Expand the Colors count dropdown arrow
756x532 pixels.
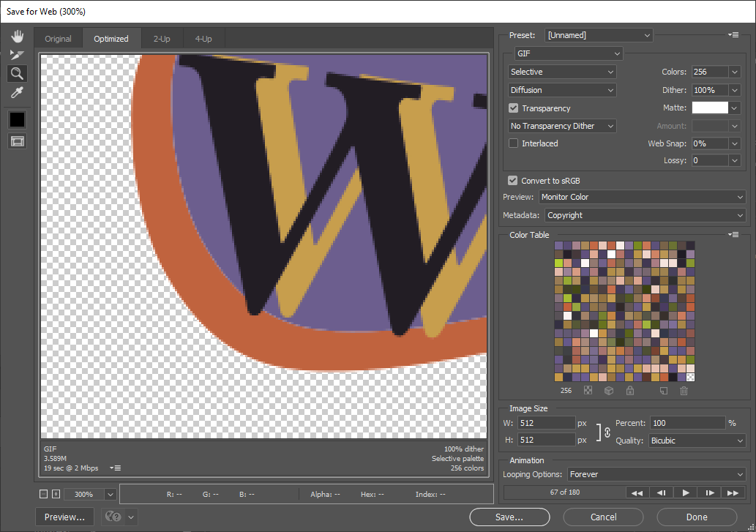[x=734, y=72]
